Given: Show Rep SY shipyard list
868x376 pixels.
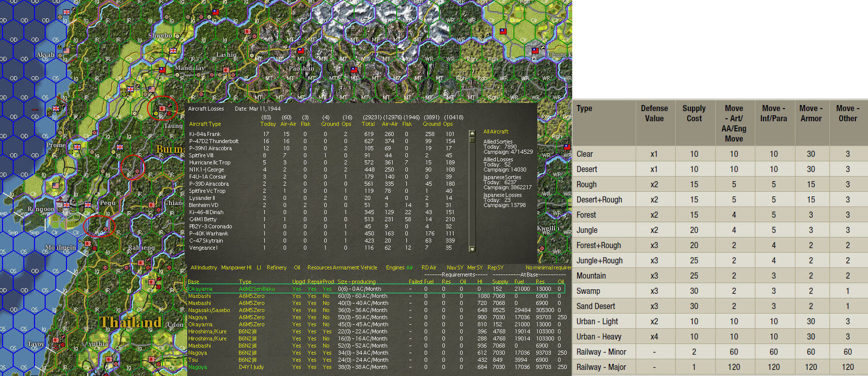Looking at the screenshot, I should [496, 267].
